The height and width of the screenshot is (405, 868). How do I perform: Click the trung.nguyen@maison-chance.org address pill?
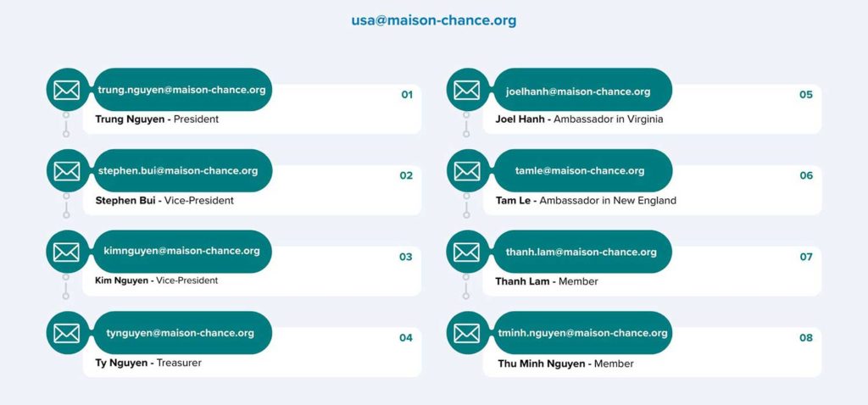click(182, 90)
